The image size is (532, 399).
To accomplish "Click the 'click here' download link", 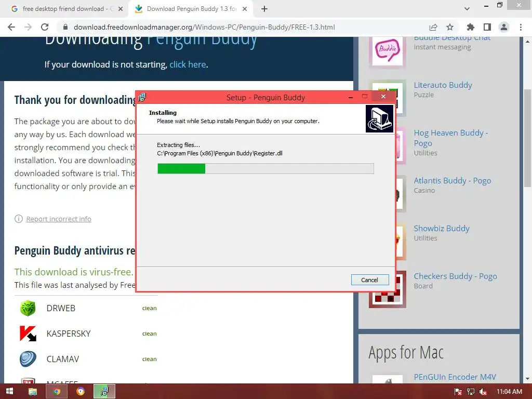I will pyautogui.click(x=188, y=64).
